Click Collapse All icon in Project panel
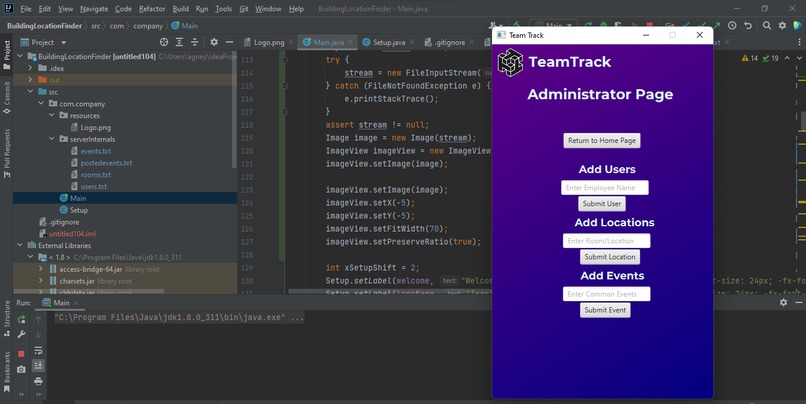 click(x=194, y=42)
